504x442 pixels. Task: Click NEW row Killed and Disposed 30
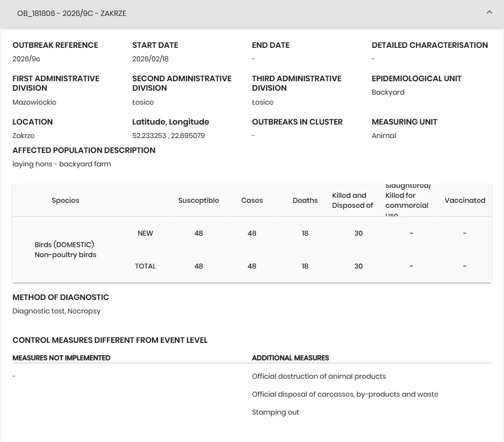[358, 234]
